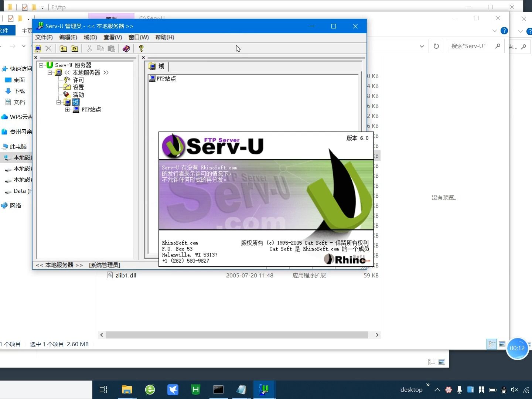Open the command prompt taskbar icon
Screen dimensions: 532x399
click(x=218, y=389)
